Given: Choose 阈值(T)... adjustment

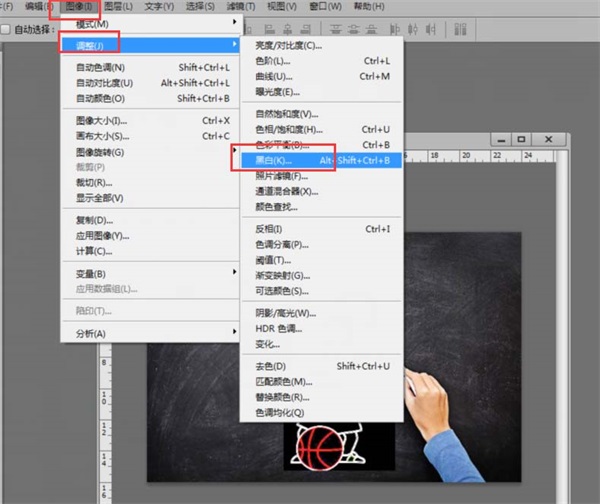Looking at the screenshot, I should (321, 260).
